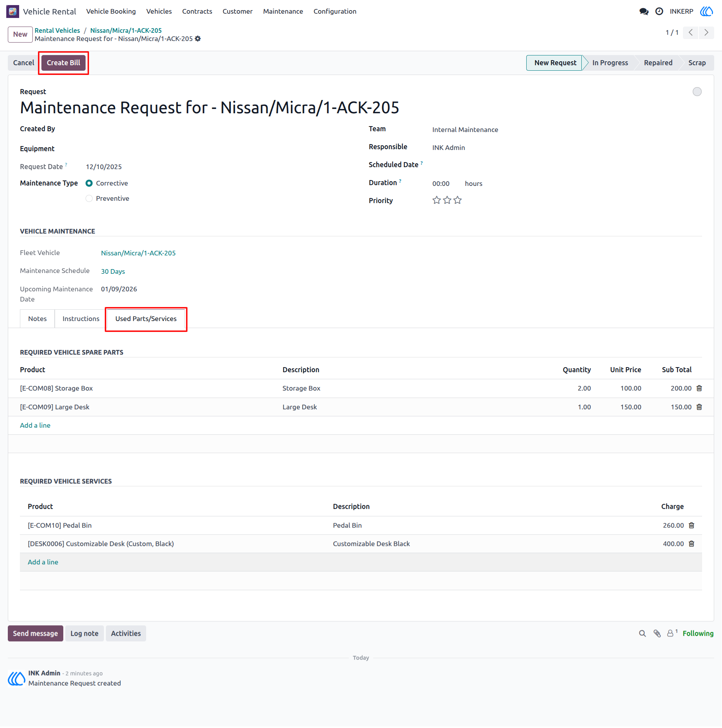This screenshot has width=722, height=728.
Task: Switch to the Notes tab
Action: coord(37,319)
